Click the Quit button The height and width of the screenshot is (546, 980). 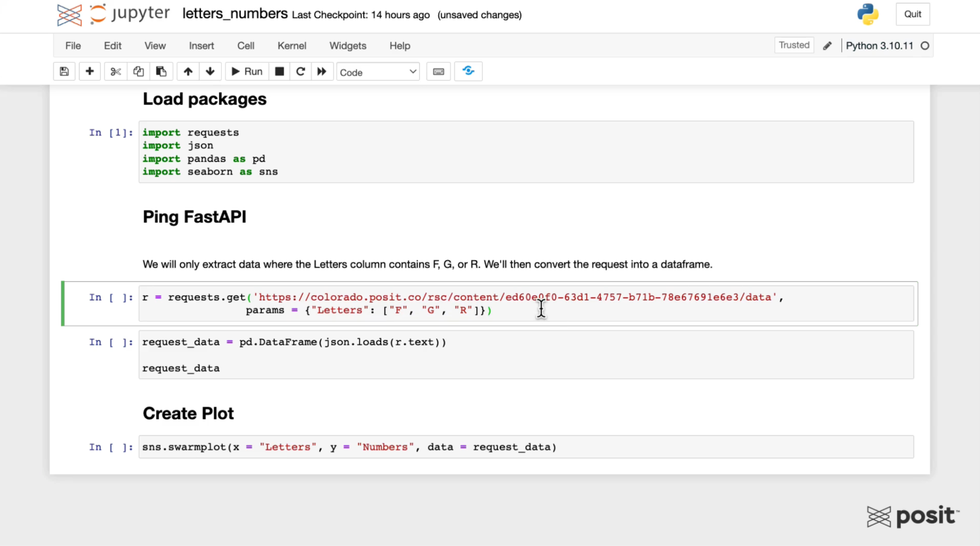point(912,14)
